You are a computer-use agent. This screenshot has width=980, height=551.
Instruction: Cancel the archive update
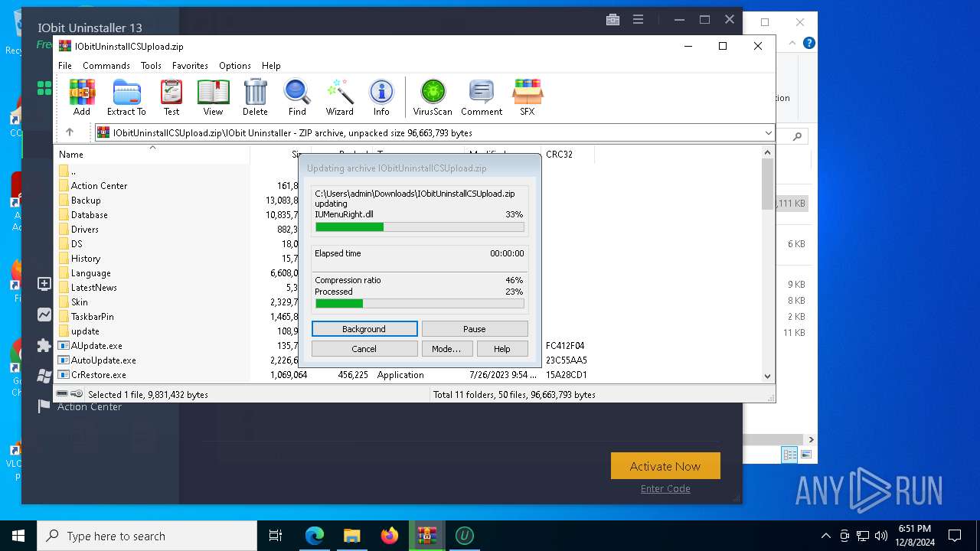(x=364, y=348)
